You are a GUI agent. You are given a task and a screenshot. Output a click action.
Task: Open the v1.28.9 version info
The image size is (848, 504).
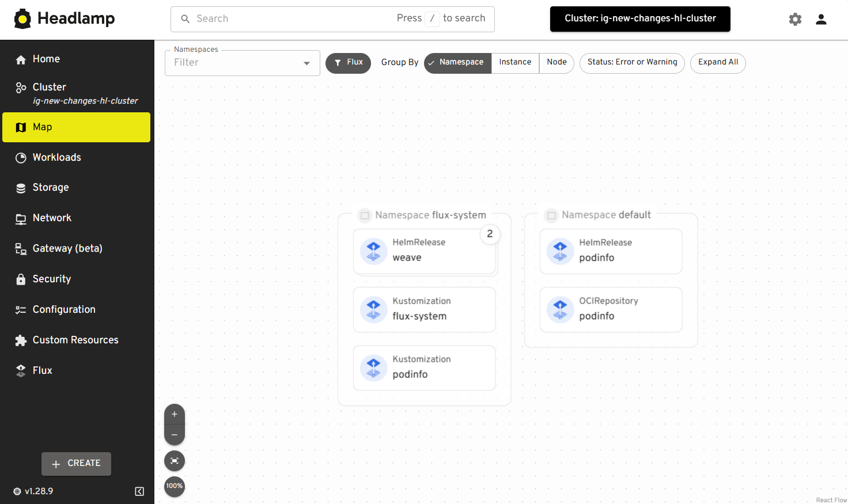[33, 491]
